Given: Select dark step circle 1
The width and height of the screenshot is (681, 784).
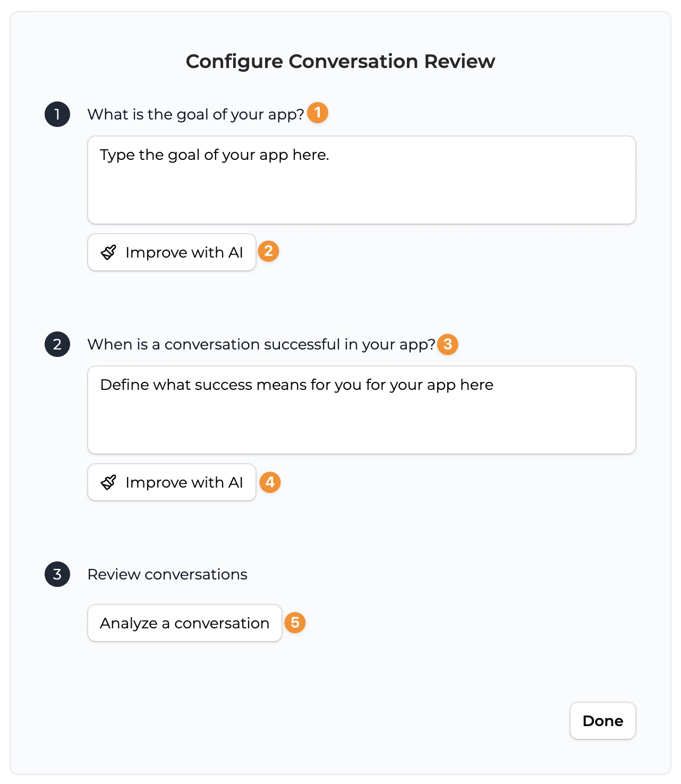Looking at the screenshot, I should 57,114.
